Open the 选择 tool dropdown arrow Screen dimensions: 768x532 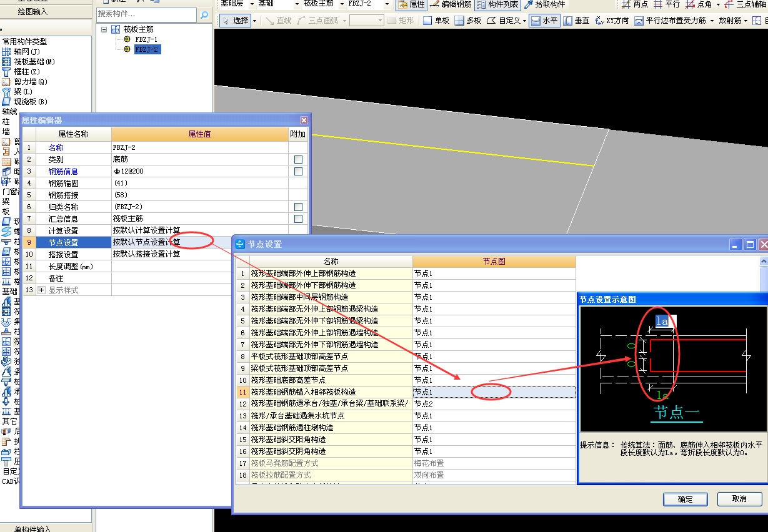pyautogui.click(x=255, y=21)
